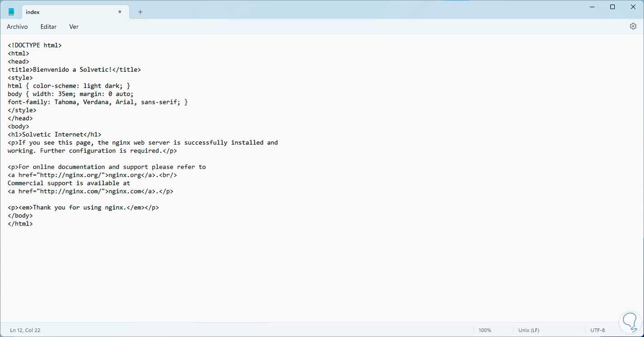644x337 pixels.
Task: Open Notepad settings gear
Action: pos(633,26)
